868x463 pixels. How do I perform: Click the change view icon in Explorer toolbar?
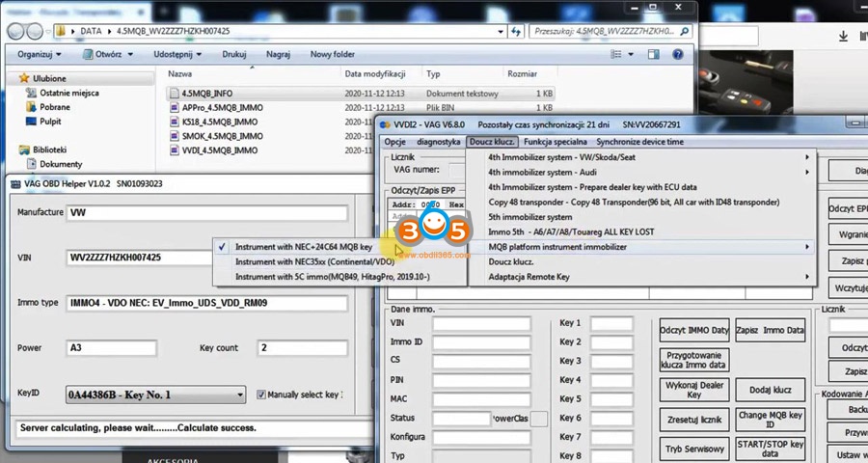point(615,54)
